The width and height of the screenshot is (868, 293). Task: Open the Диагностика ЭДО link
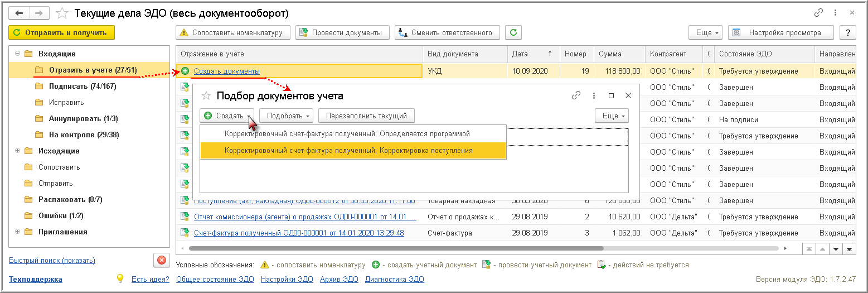coord(394,279)
